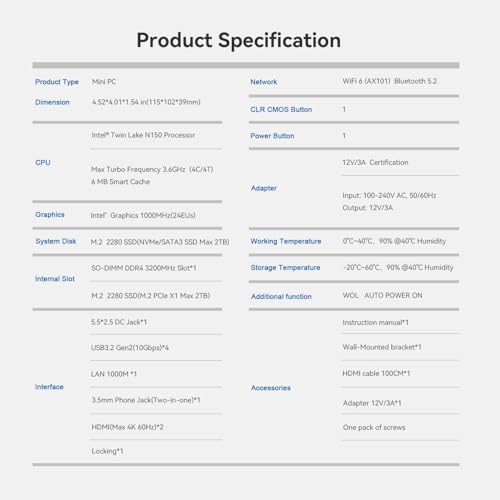The image size is (500, 500).
Task: Click USB3.2 Gen2(10Gbps)*4 entry
Action: [130, 348]
